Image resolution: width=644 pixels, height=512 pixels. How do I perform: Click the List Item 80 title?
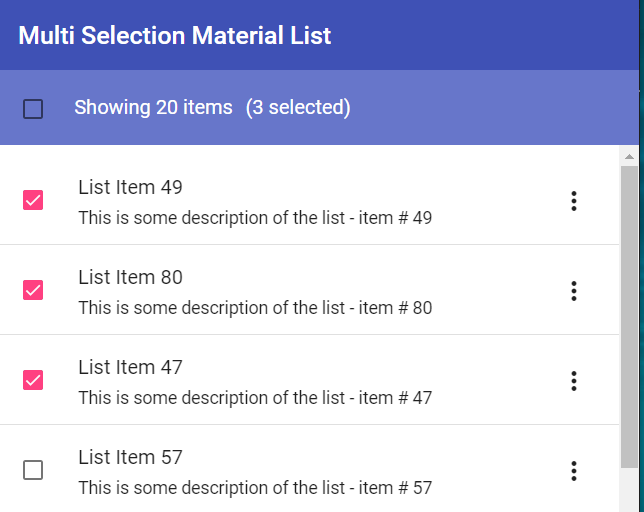[130, 277]
